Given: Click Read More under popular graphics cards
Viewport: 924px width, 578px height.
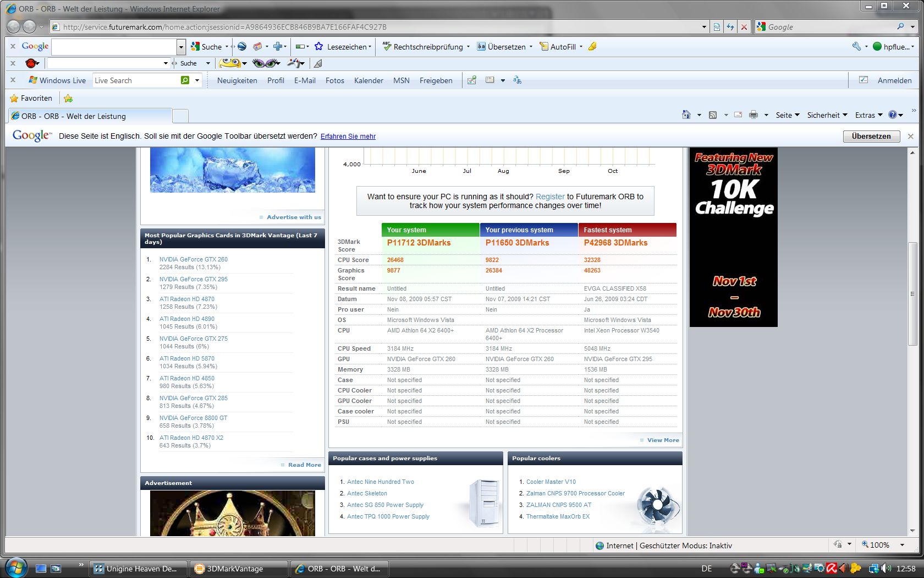Looking at the screenshot, I should point(305,465).
